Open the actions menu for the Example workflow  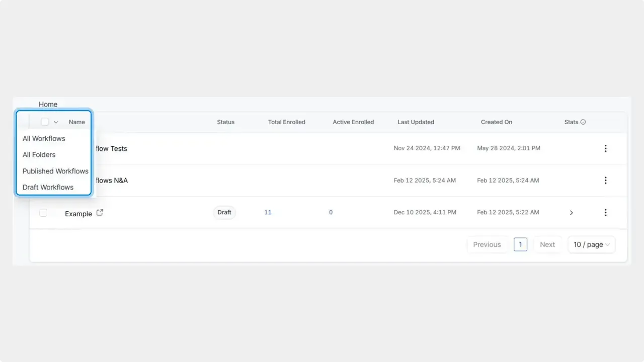pos(605,213)
